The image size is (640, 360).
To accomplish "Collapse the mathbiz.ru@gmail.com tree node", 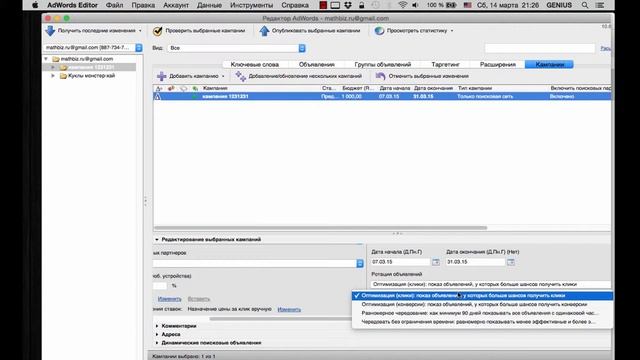I will coord(46,59).
